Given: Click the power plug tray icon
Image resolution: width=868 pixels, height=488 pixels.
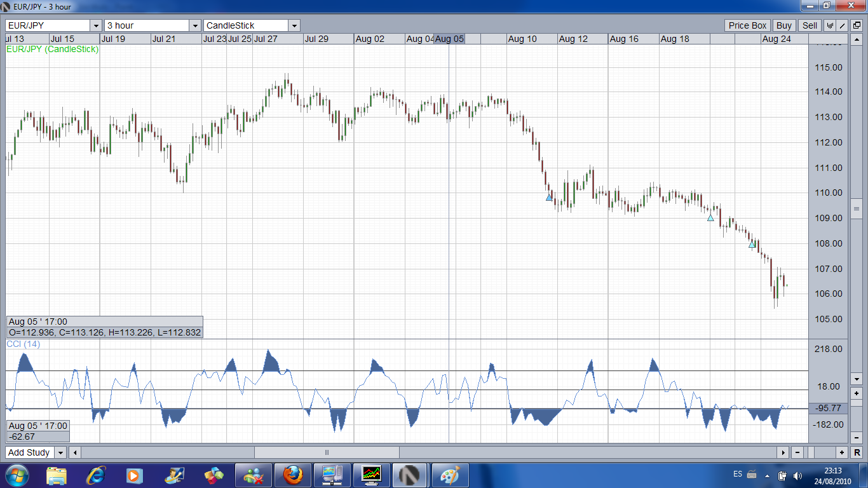Looking at the screenshot, I should [783, 475].
